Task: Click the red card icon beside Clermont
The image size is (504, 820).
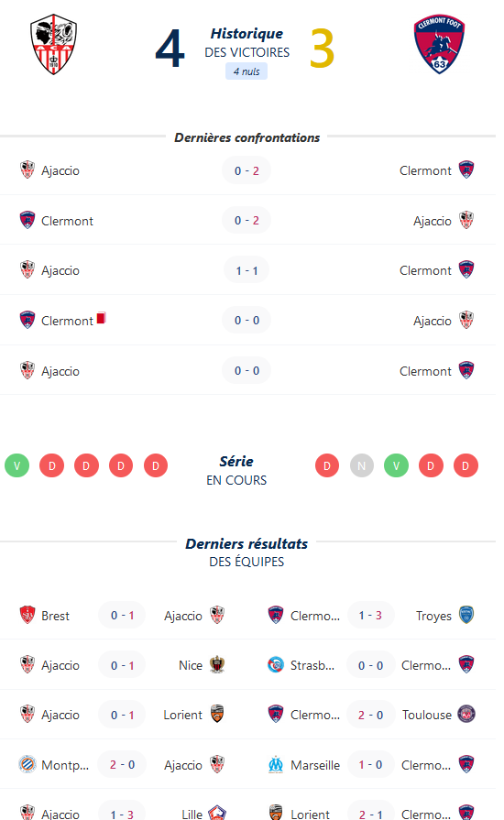Action: (x=102, y=317)
